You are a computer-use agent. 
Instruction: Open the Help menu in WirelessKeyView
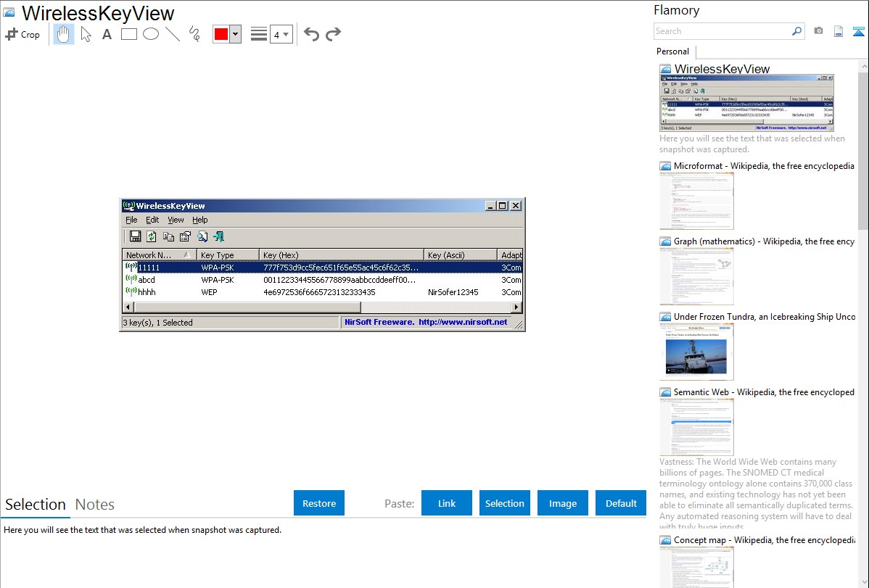tap(200, 220)
